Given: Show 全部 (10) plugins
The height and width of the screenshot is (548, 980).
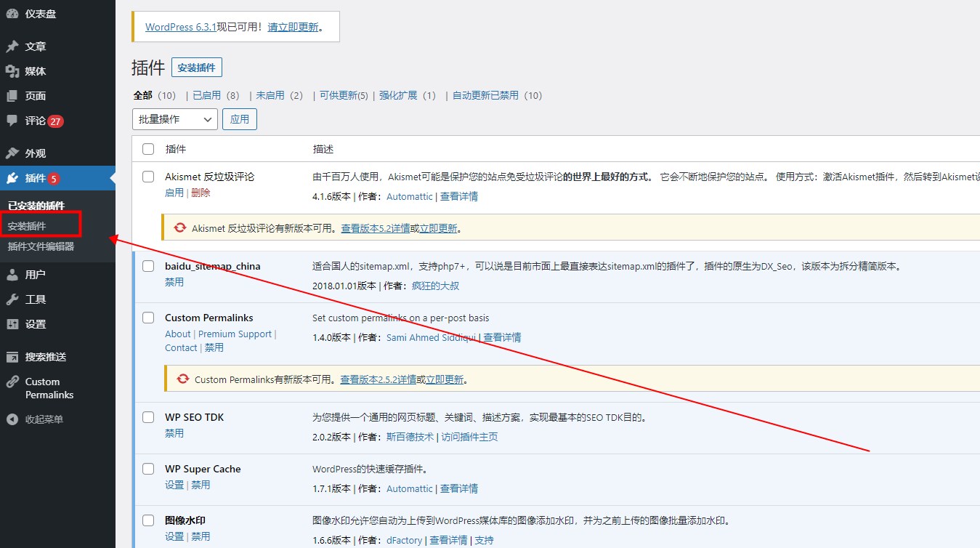Looking at the screenshot, I should click(x=155, y=95).
